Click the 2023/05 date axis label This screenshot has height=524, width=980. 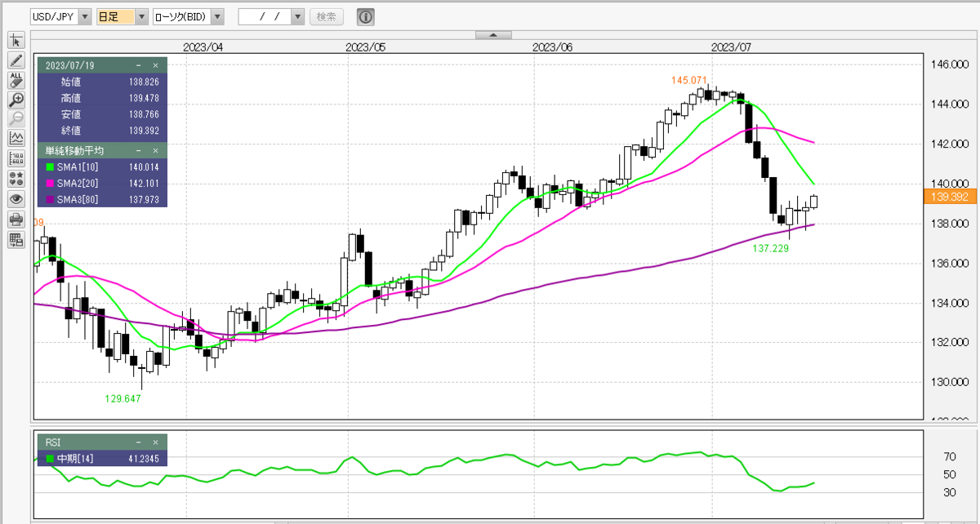pos(366,47)
